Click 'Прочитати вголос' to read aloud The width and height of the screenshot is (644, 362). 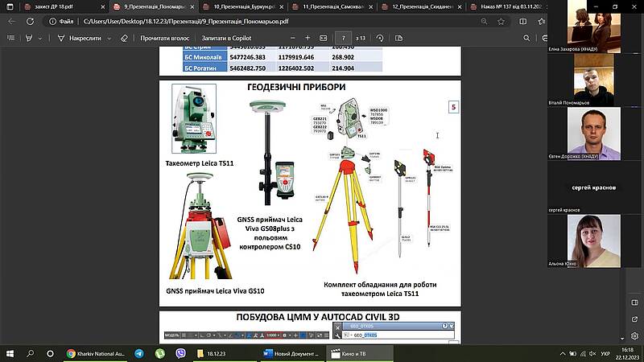click(165, 38)
